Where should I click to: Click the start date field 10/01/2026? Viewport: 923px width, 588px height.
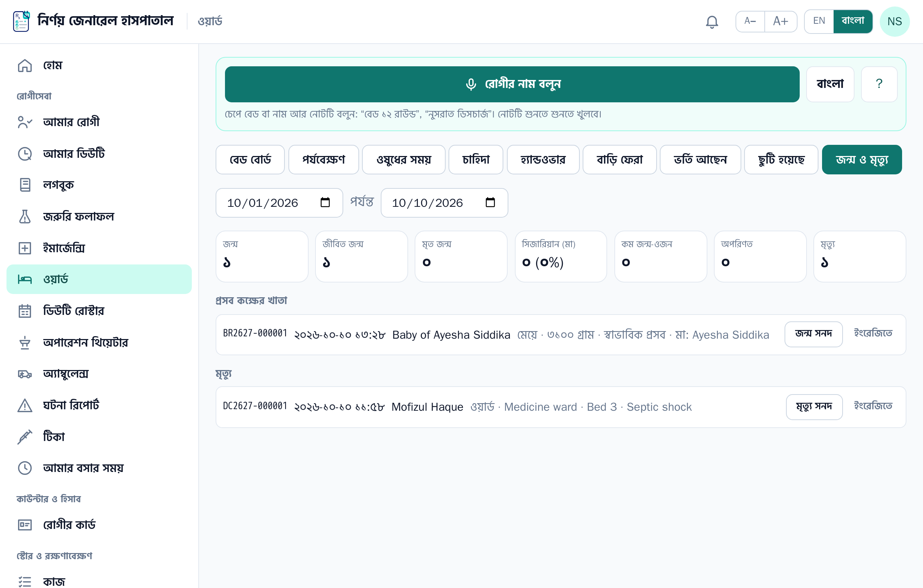pyautogui.click(x=279, y=202)
